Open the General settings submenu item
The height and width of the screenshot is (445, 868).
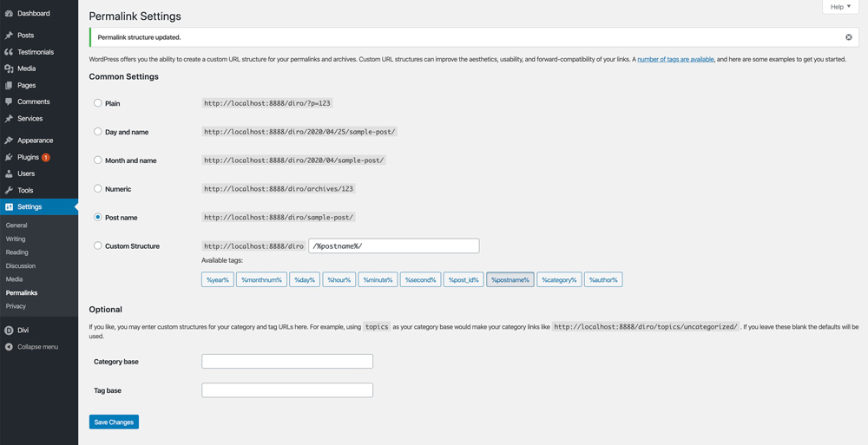16,226
